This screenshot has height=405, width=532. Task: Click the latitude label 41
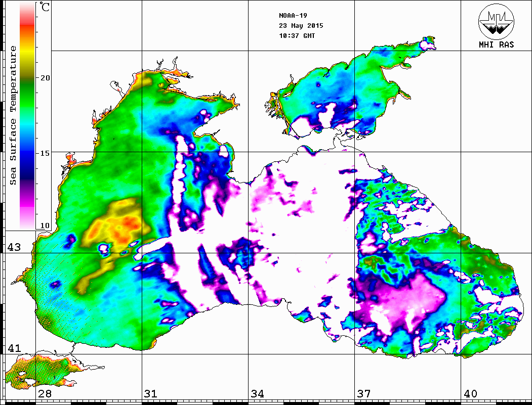(13, 348)
